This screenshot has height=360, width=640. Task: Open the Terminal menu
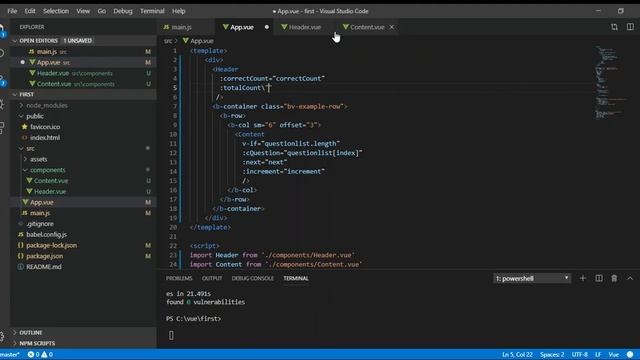click(152, 11)
